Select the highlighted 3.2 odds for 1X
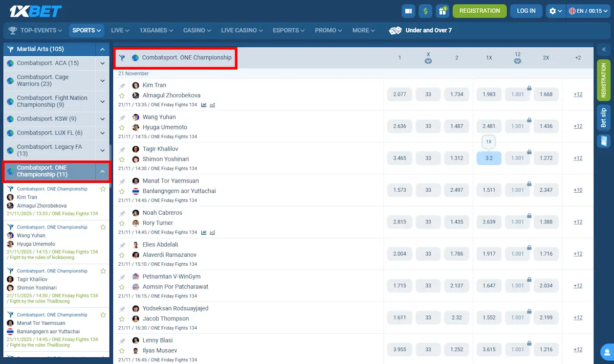 click(489, 158)
